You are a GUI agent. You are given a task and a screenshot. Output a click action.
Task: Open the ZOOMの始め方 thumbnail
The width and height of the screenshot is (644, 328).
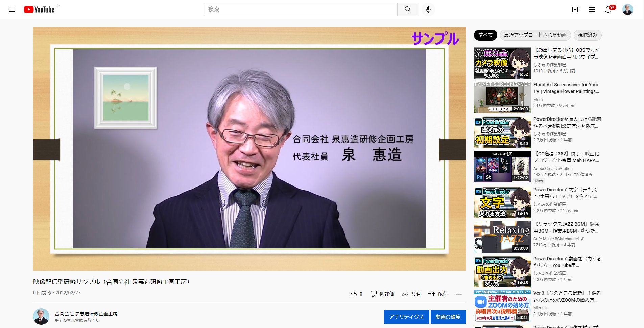coord(502,306)
